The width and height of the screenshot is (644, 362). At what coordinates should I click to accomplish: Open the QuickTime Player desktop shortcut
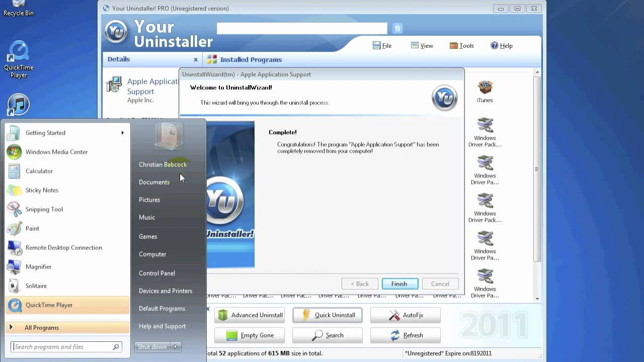19,59
